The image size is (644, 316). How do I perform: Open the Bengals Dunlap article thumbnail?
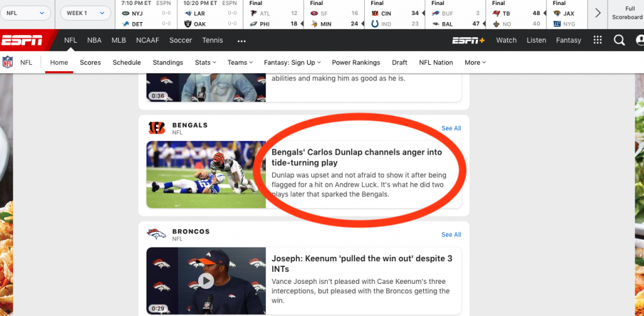[206, 174]
